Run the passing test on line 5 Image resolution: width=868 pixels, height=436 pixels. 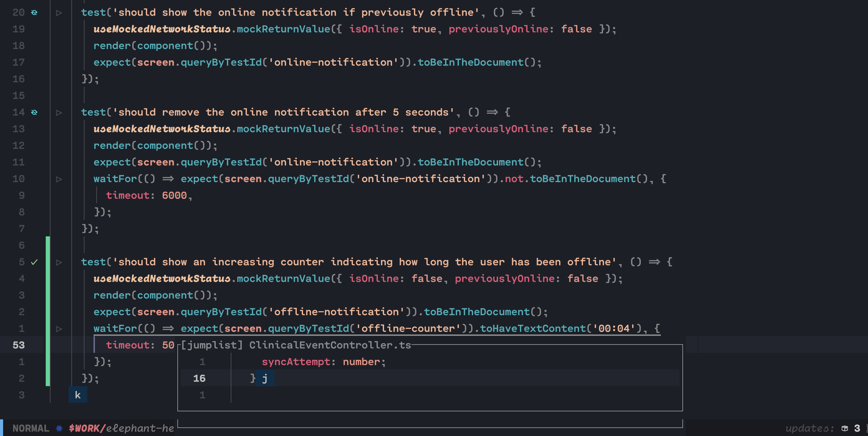59,262
